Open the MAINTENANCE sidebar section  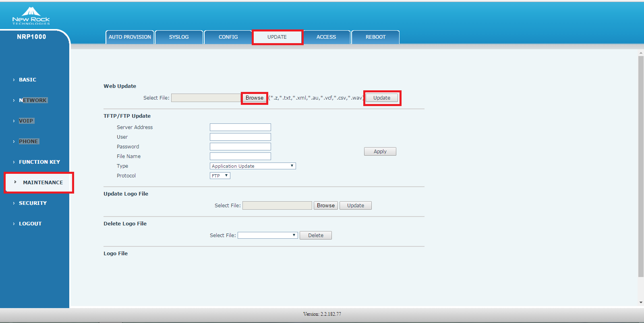[43, 183]
